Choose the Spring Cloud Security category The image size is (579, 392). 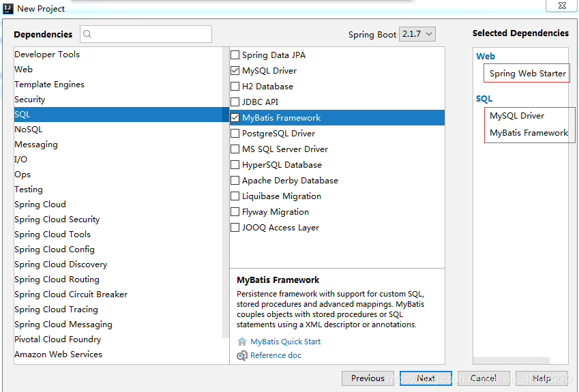pos(57,220)
